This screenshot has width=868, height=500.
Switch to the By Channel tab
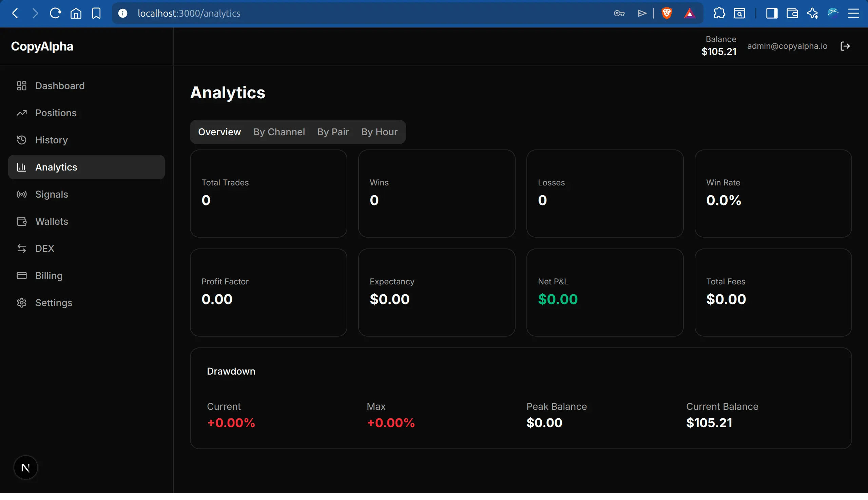279,132
